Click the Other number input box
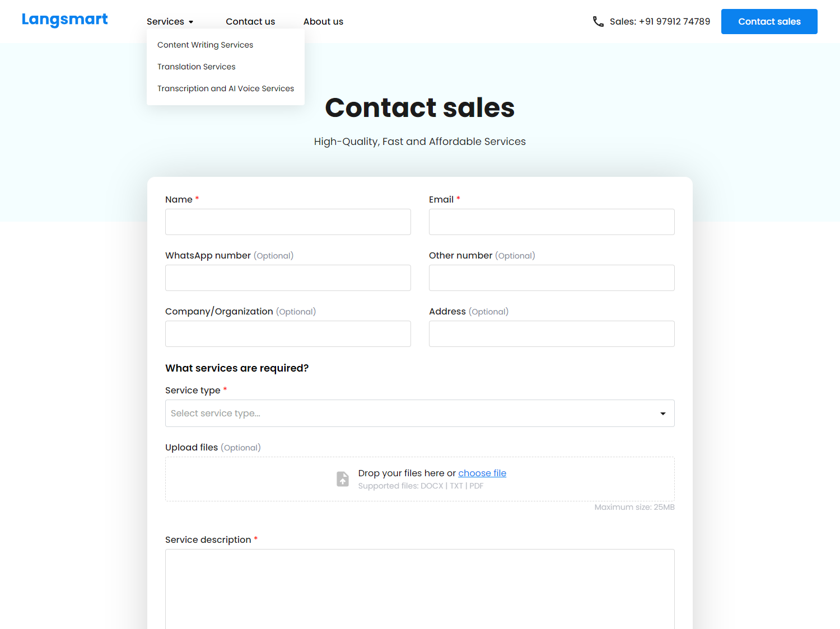This screenshot has width=840, height=629. tap(552, 278)
